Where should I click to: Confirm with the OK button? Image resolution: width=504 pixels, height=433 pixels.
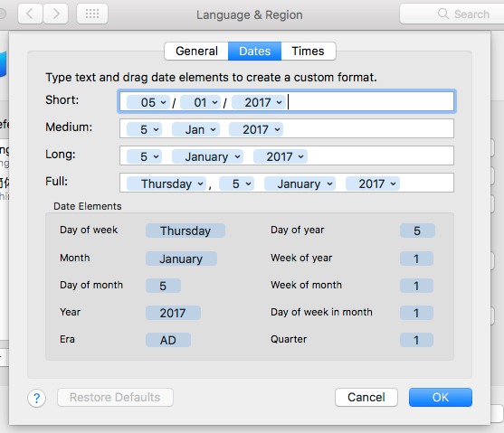point(441,398)
